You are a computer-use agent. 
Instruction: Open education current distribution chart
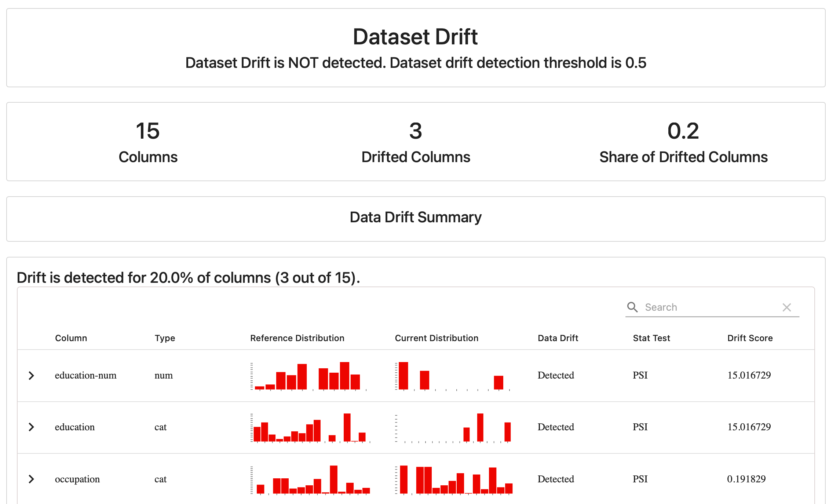click(453, 428)
